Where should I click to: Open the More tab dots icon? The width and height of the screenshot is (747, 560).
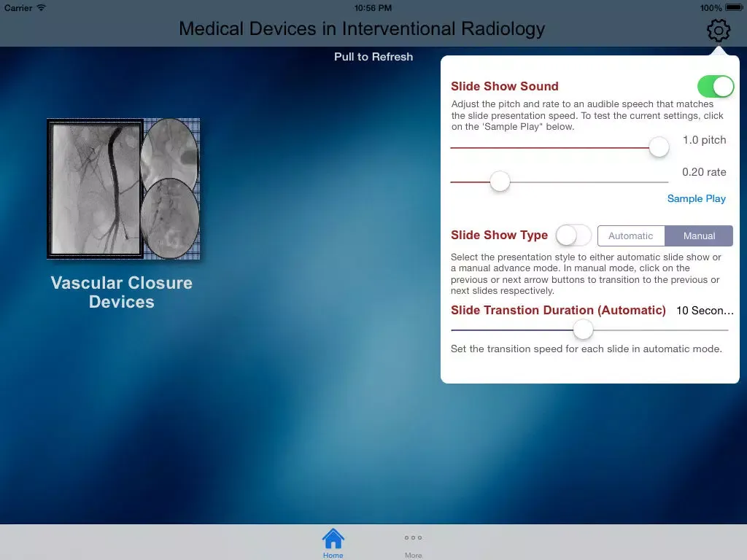pyautogui.click(x=413, y=537)
